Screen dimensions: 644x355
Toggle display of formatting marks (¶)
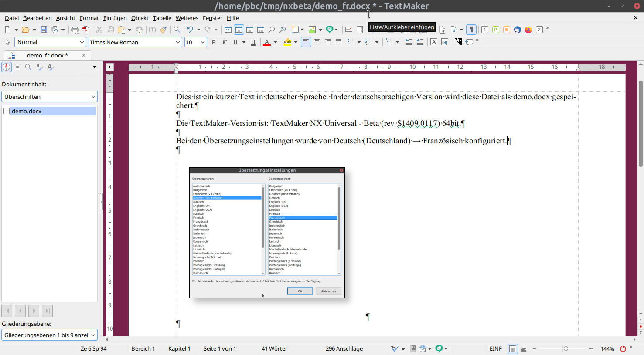point(471,30)
